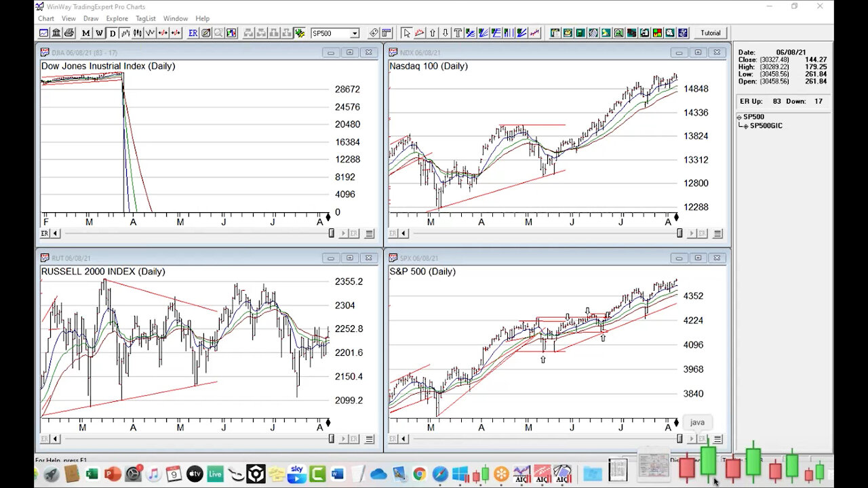Viewport: 868px width, 488px height.
Task: Open the Explore menu
Action: tap(117, 18)
